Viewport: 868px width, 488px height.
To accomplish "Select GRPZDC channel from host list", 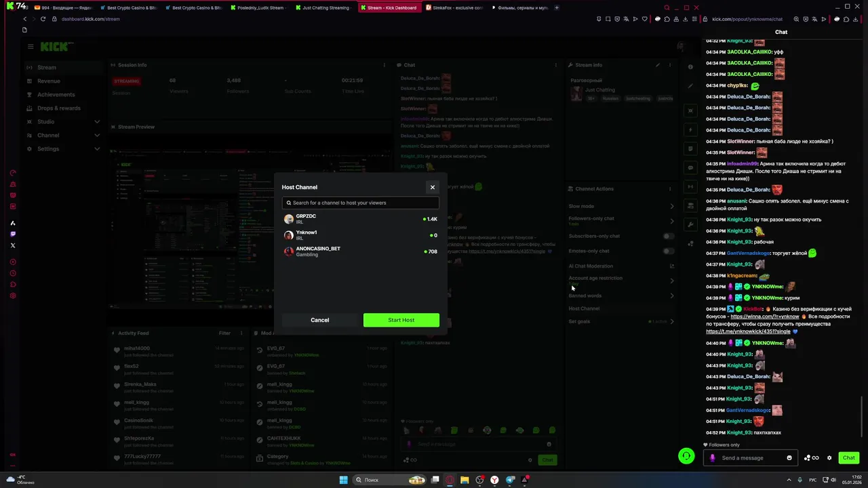I will [361, 219].
